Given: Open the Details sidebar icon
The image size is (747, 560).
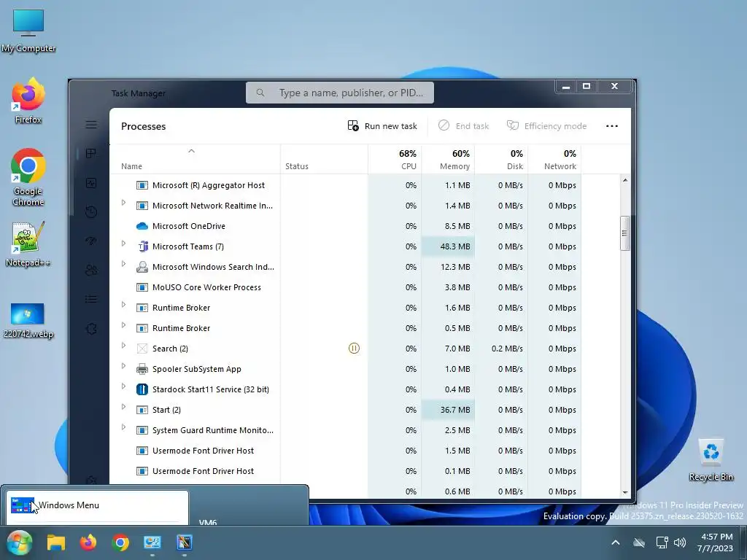Looking at the screenshot, I should [91, 299].
